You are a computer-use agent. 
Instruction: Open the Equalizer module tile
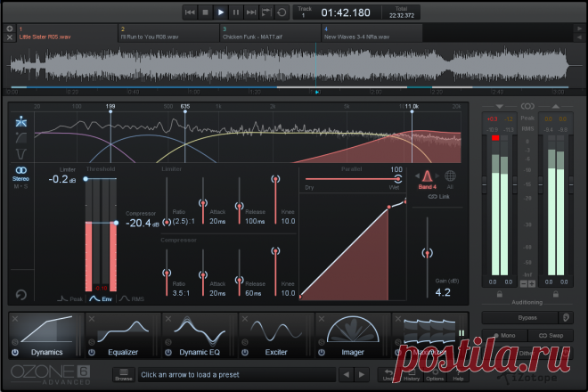(123, 335)
